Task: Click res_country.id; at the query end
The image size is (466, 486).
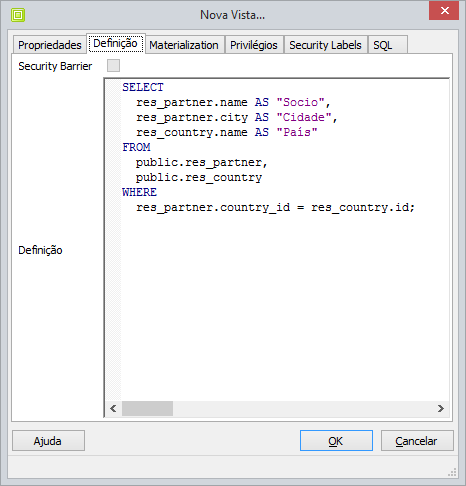Action: click(x=363, y=208)
